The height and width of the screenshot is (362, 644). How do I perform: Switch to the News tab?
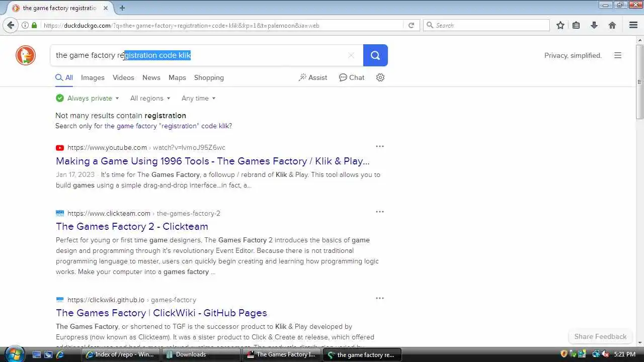[151, 77]
